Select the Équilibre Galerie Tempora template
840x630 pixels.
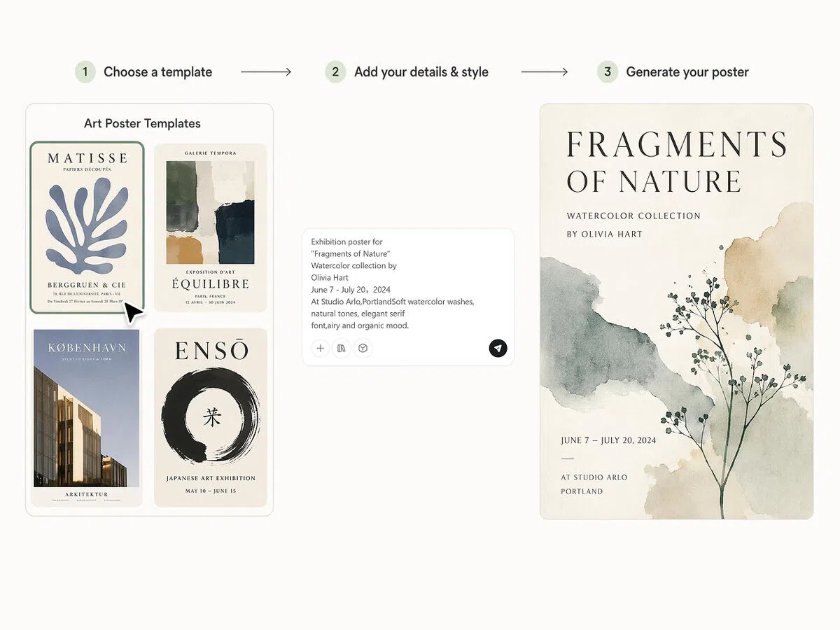pyautogui.click(x=211, y=227)
